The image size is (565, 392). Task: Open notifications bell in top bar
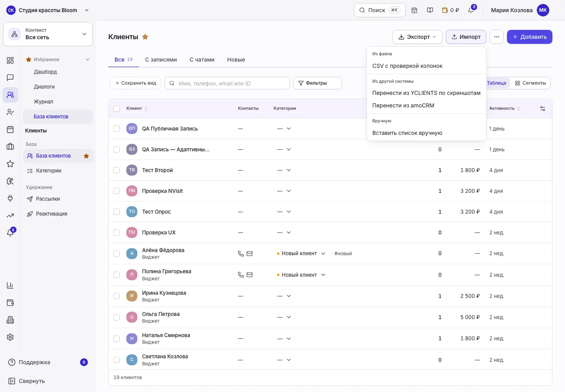click(x=471, y=10)
